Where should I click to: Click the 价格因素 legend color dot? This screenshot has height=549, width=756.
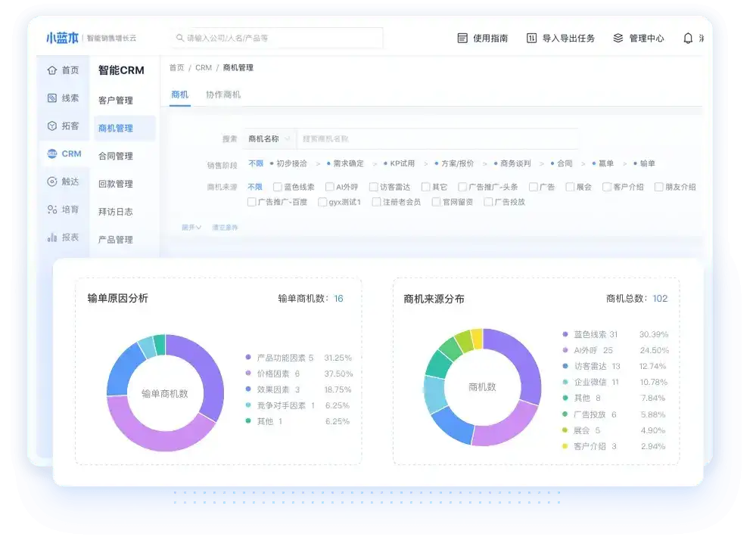coord(248,374)
